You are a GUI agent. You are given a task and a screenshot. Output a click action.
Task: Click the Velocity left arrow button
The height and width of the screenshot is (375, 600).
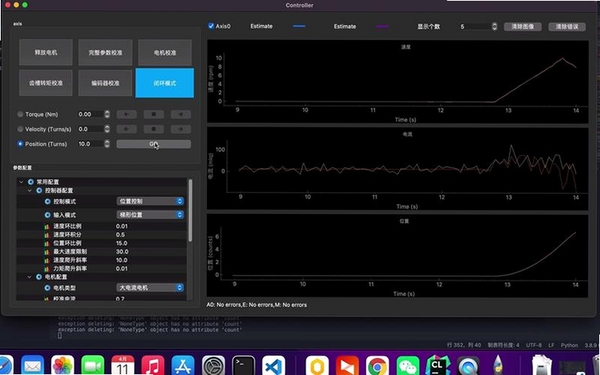tap(127, 129)
